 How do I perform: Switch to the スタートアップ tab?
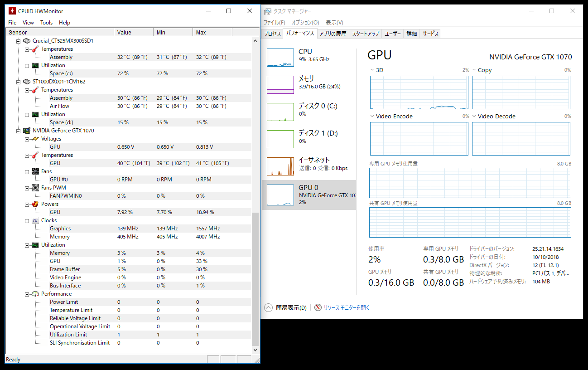pos(365,34)
